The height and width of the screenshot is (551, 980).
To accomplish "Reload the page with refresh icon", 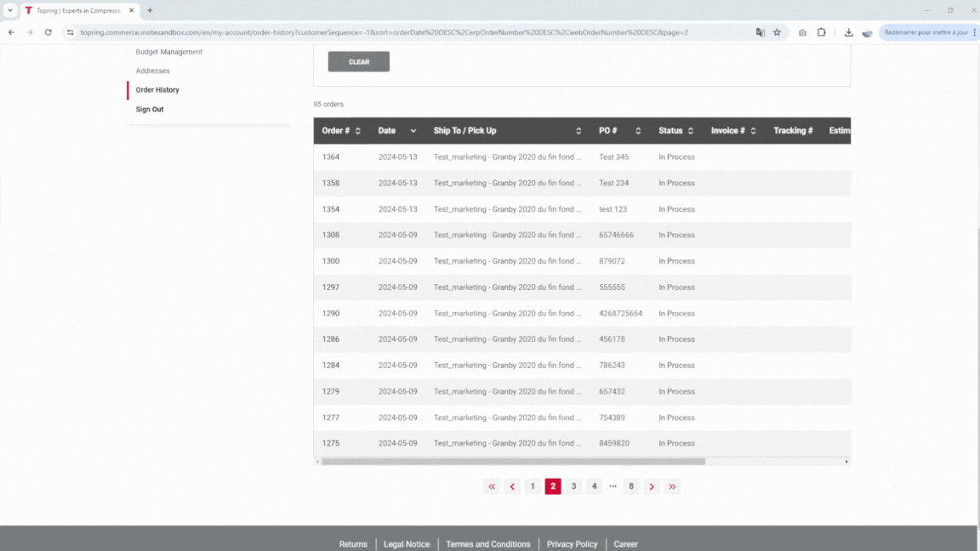I will (48, 32).
